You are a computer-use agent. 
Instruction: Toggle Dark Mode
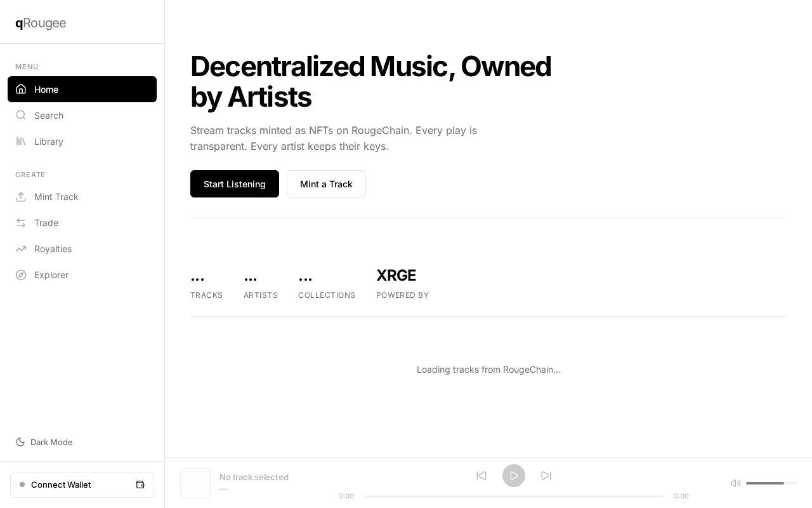point(44,442)
